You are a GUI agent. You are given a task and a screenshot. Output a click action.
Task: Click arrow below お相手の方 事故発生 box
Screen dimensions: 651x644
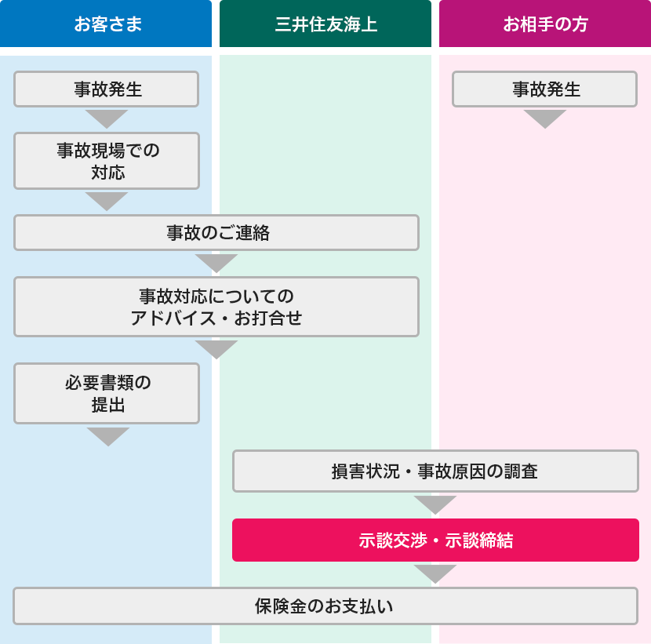click(545, 119)
